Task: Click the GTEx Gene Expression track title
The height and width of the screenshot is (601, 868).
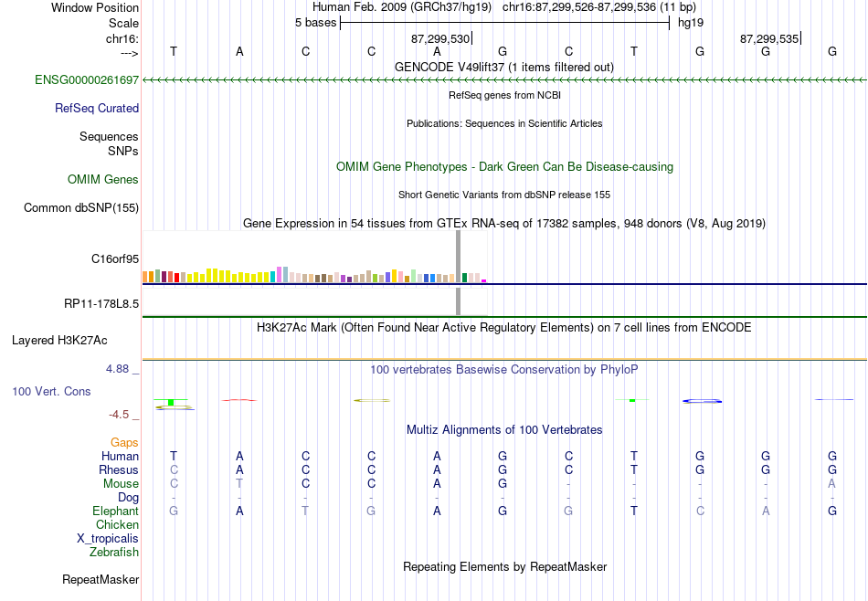Action: tap(504, 223)
